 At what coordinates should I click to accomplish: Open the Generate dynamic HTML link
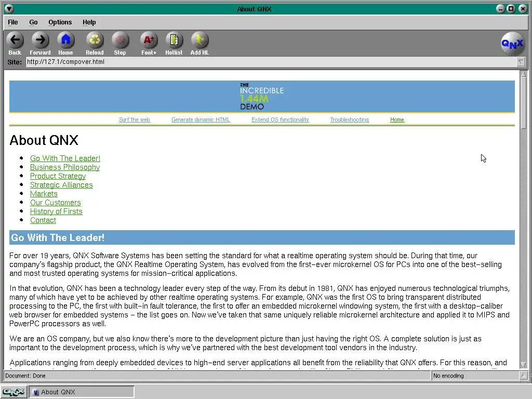click(x=201, y=120)
